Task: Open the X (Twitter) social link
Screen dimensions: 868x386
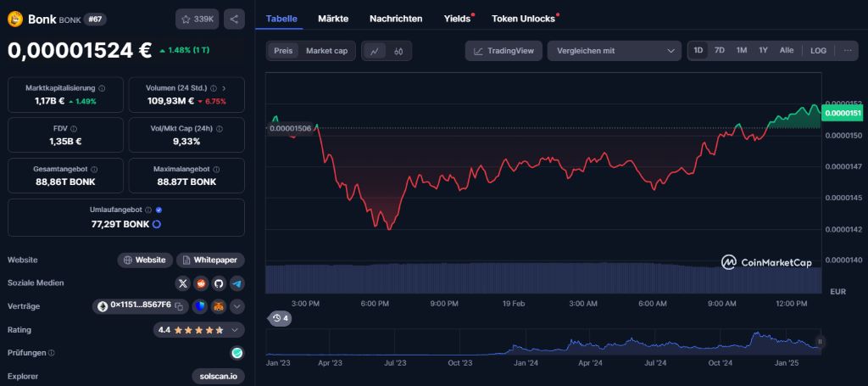Action: point(183,283)
